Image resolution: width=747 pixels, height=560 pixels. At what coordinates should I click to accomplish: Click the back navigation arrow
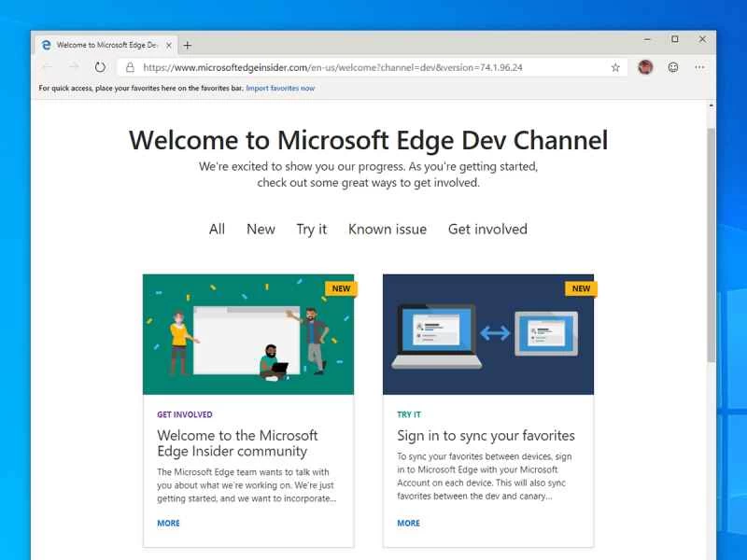point(46,67)
